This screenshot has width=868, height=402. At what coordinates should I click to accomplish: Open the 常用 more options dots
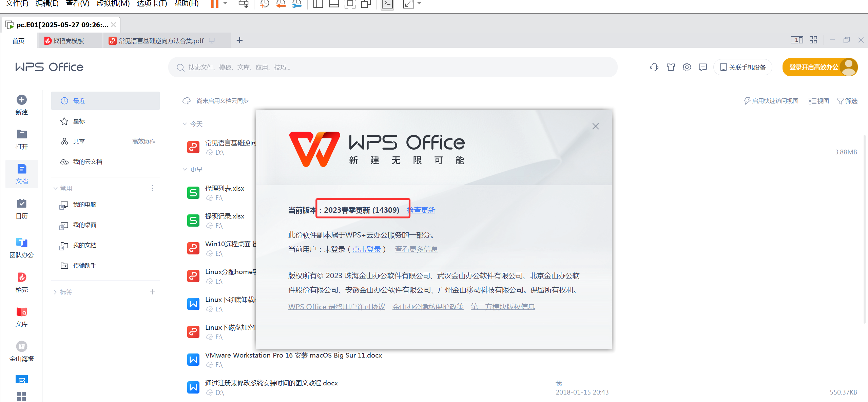(152, 188)
